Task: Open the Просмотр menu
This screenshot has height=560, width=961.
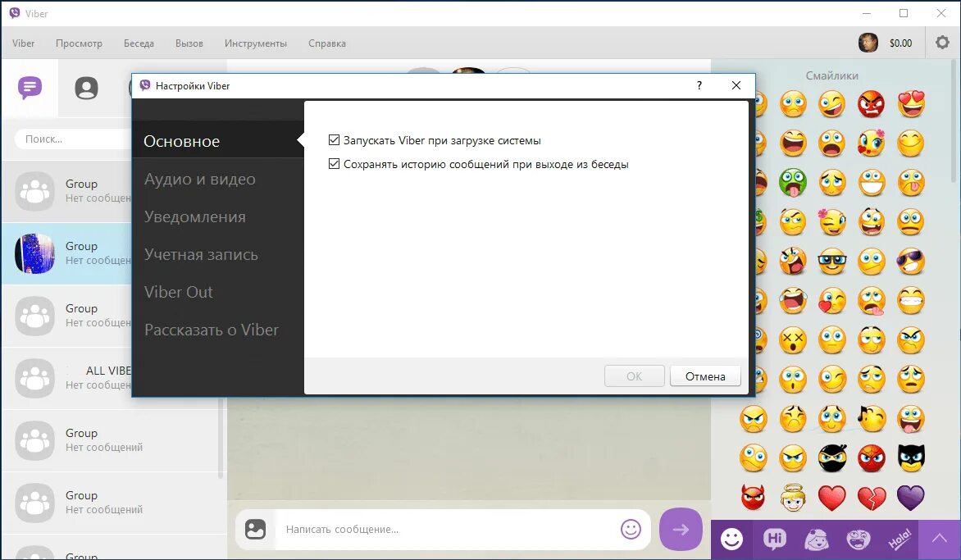Action: (x=79, y=43)
